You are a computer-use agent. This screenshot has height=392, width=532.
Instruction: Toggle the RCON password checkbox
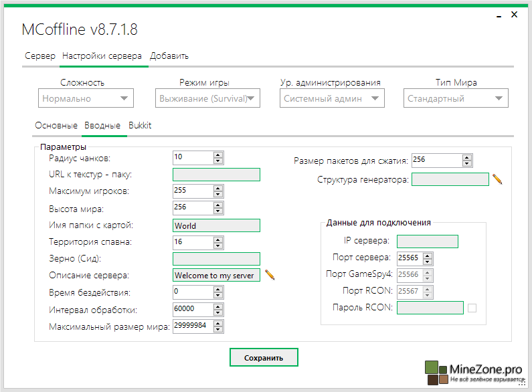(x=472, y=308)
